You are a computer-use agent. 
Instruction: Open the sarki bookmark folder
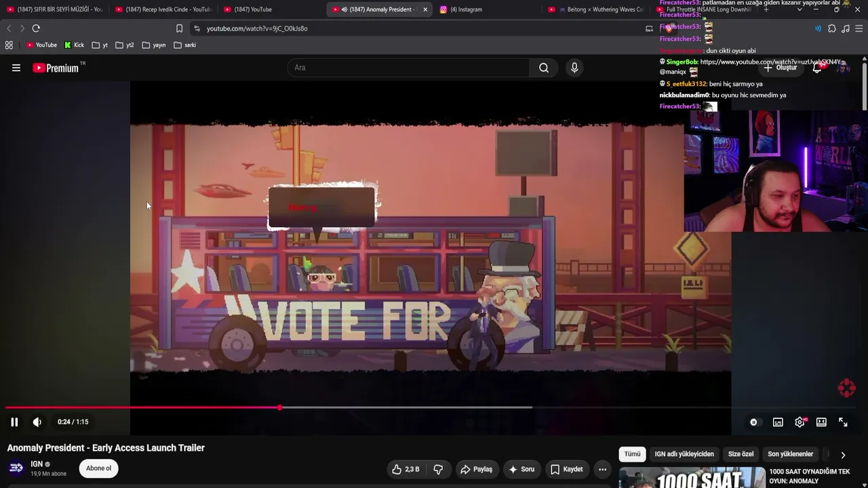click(184, 45)
